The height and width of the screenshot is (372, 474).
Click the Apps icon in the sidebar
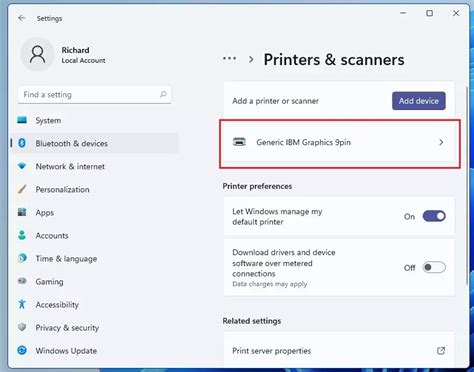(22, 212)
